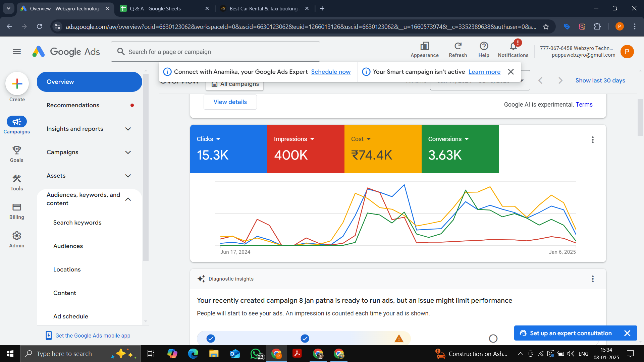644x362 pixels.
Task: Open Google AI Terms link
Action: pos(584,105)
